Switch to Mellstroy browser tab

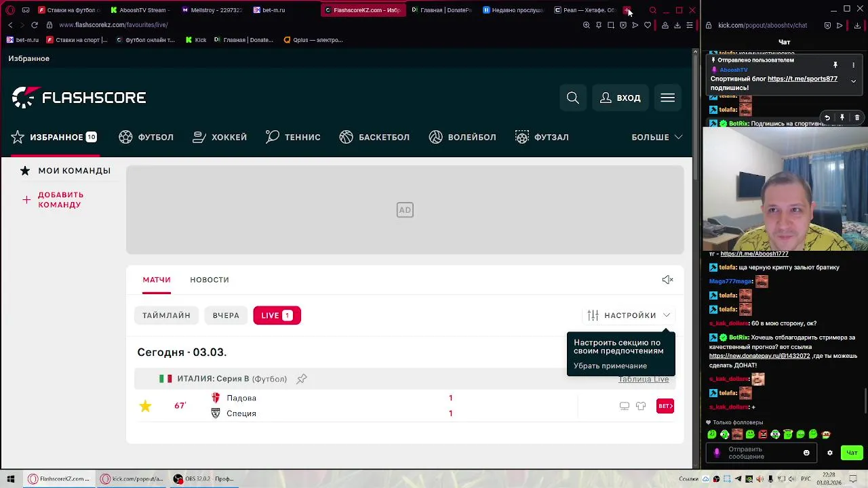click(210, 10)
